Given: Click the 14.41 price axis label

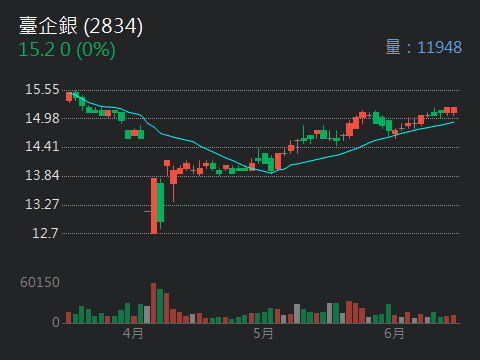Looking at the screenshot, I should click(42, 146).
